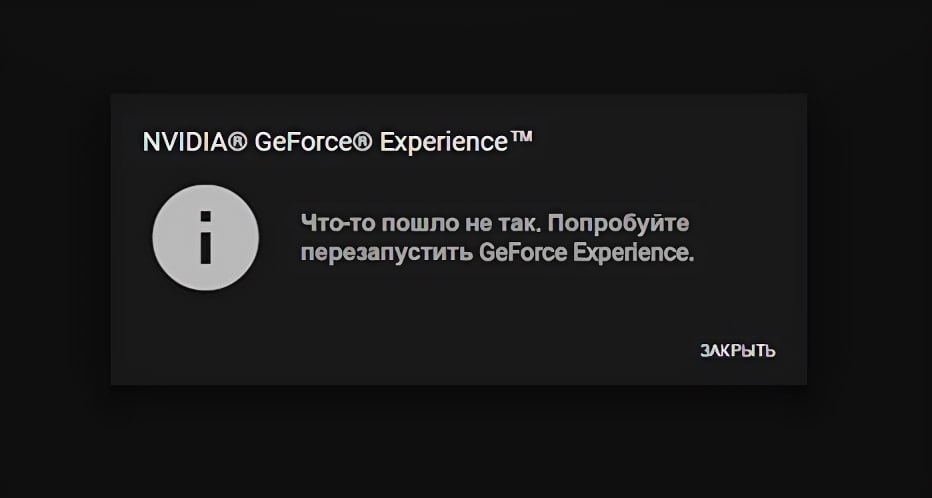Image resolution: width=932 pixels, height=498 pixels.
Task: Click the dark "i" glyph inside the circle
Action: coord(206,237)
